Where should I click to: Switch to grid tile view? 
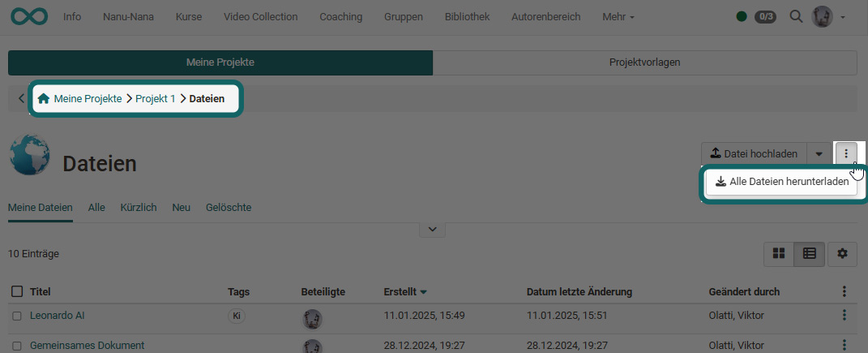tap(779, 254)
